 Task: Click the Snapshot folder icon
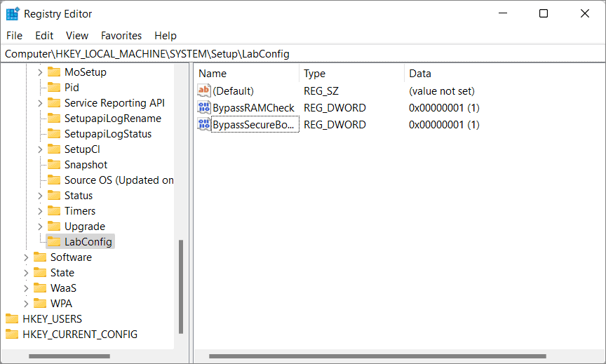(54, 165)
